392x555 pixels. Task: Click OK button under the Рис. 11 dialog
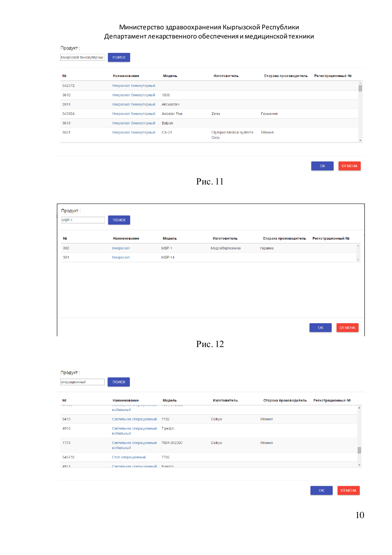click(322, 166)
